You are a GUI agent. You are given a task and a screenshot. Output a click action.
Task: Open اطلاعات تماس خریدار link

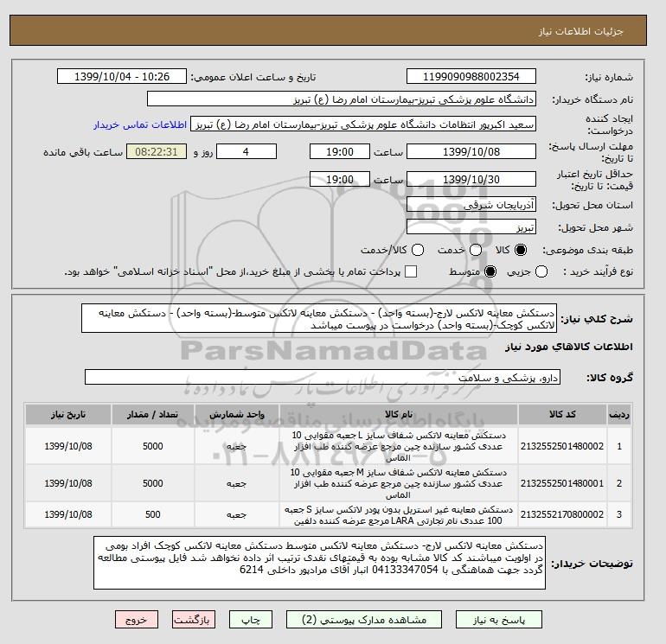(x=140, y=124)
